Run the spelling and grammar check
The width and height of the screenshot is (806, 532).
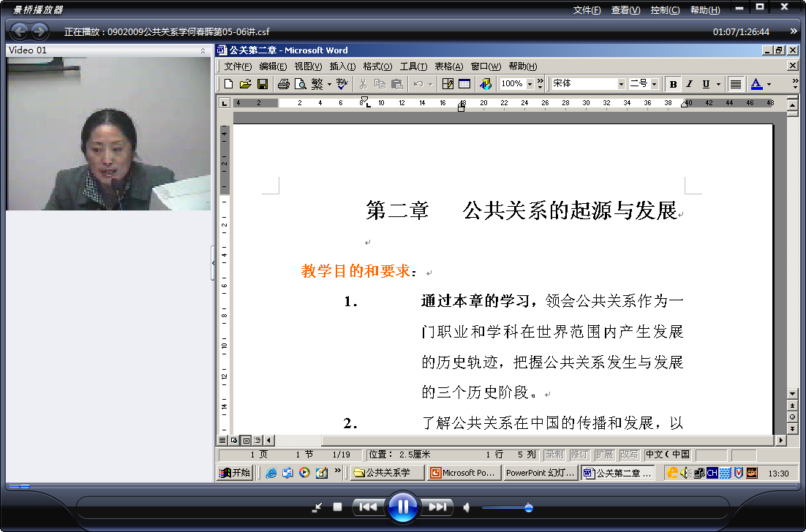[342, 84]
